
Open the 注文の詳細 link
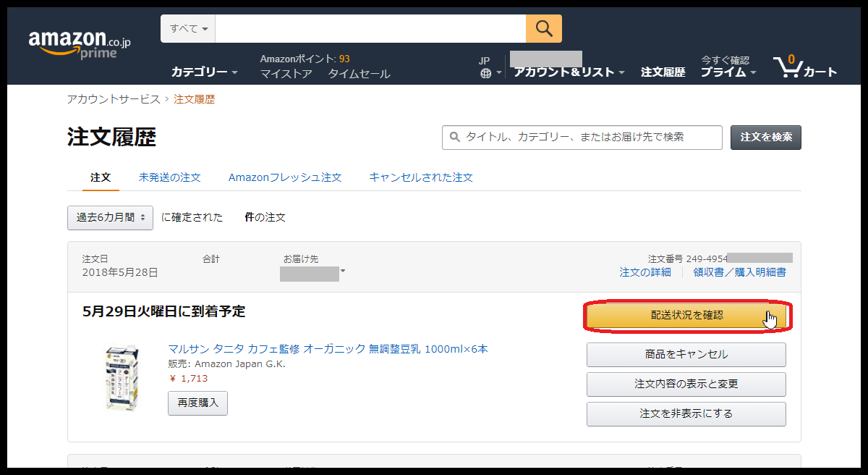tap(644, 272)
